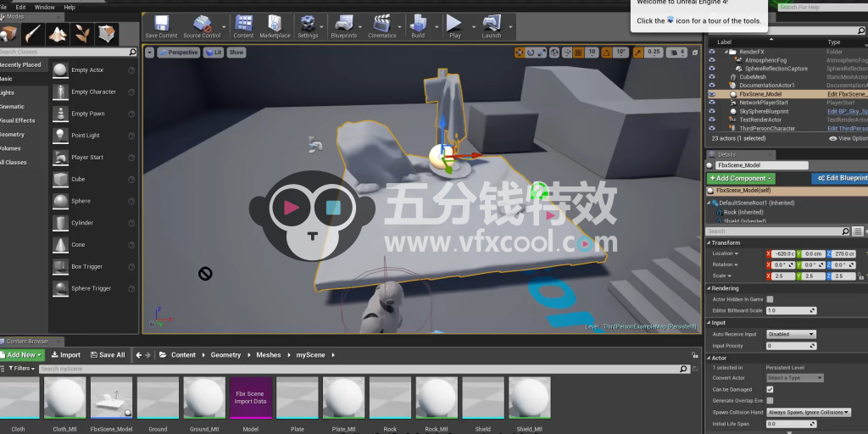Toggle Can be Damaged checkbox
Screen dimensions: 868x434
(x=770, y=390)
